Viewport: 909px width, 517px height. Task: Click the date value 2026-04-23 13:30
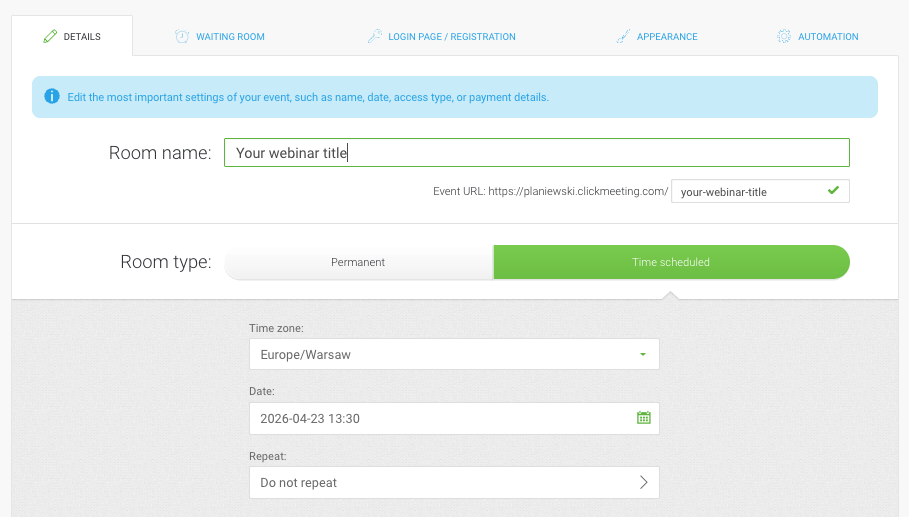pyautogui.click(x=310, y=419)
